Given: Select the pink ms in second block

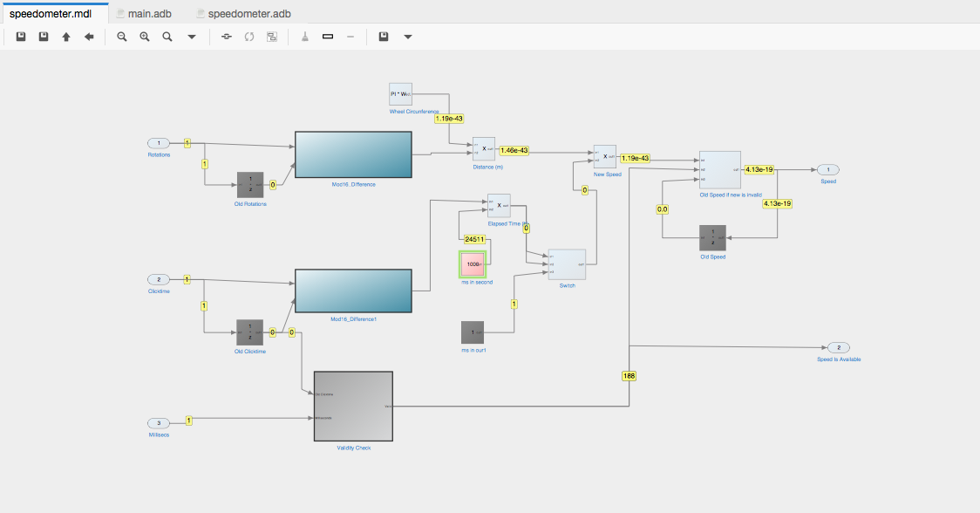Looking at the screenshot, I should point(473,264).
